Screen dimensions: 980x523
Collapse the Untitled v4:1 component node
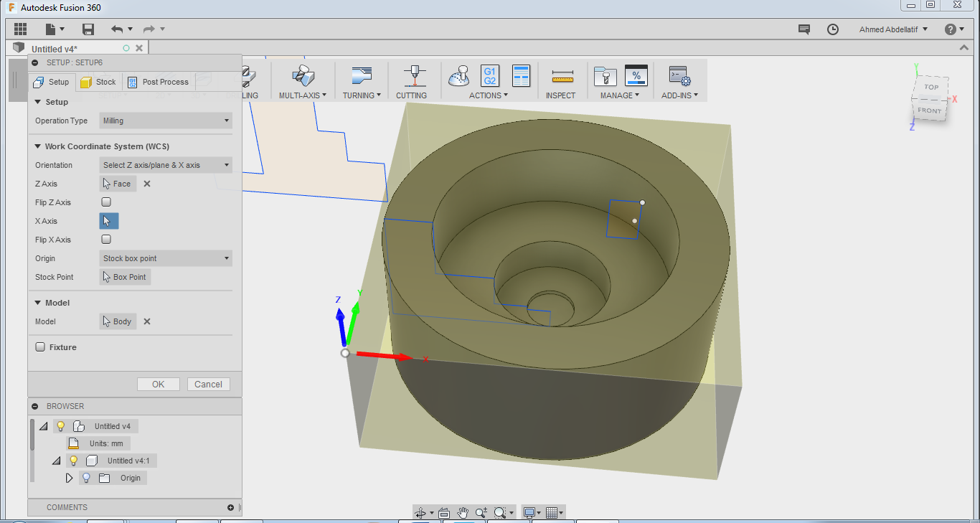tap(56, 461)
